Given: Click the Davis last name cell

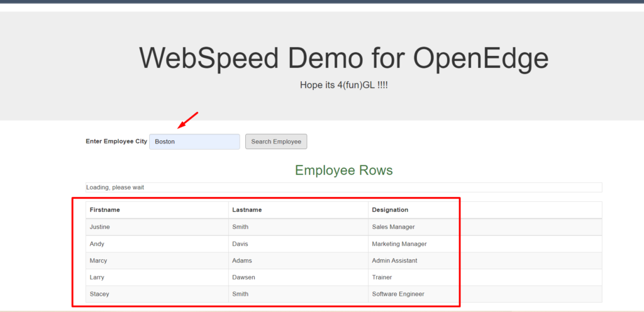Looking at the screenshot, I should tap(241, 243).
